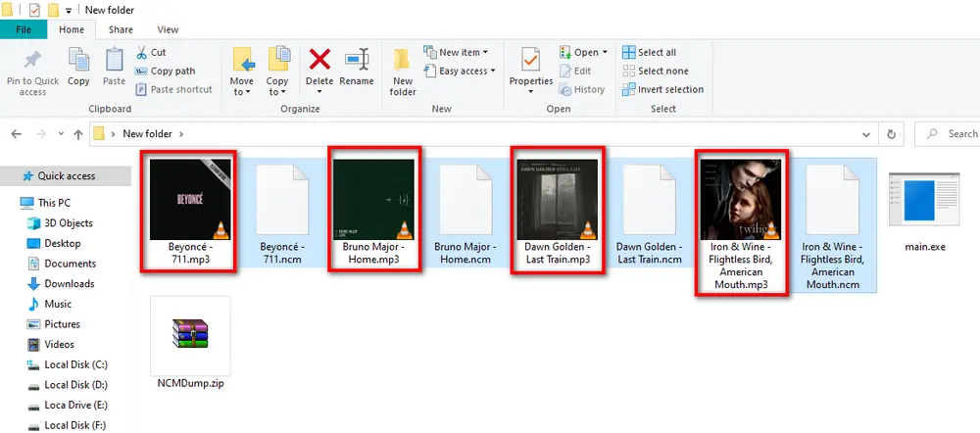Click the Copy ribbon icon
Screen dimensions: 980x433
(x=78, y=60)
